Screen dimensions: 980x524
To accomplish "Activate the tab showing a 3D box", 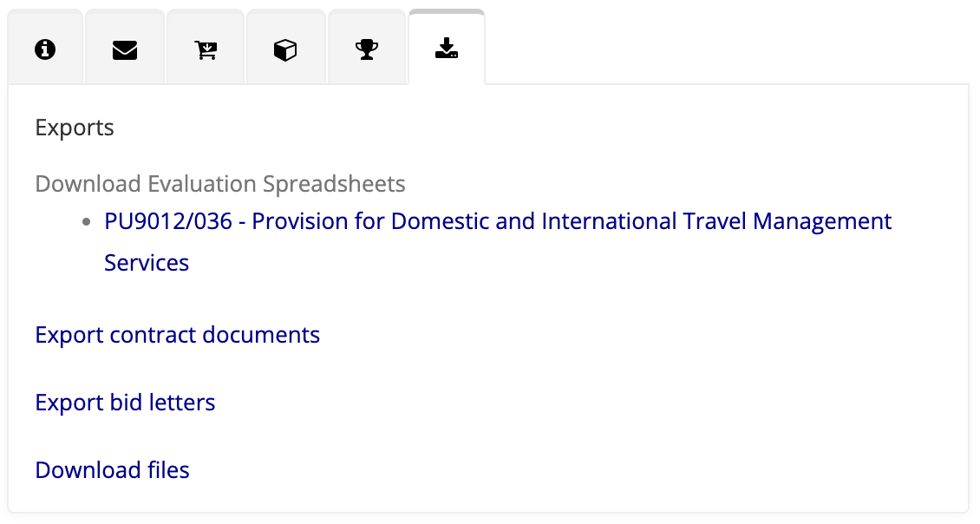I will tap(285, 49).
